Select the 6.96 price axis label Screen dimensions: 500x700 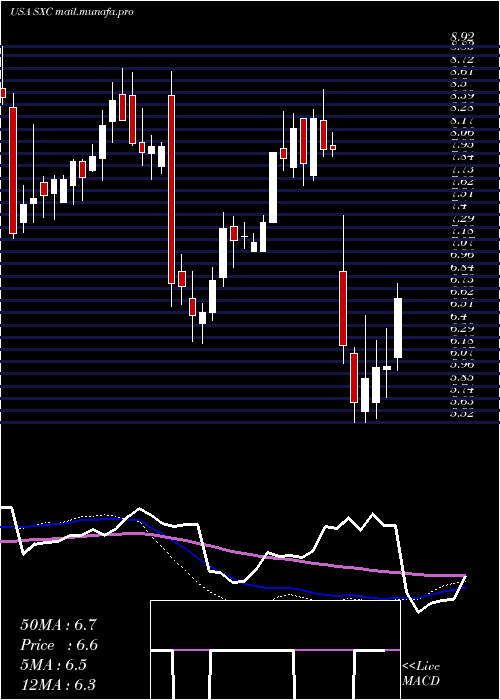pyautogui.click(x=462, y=255)
